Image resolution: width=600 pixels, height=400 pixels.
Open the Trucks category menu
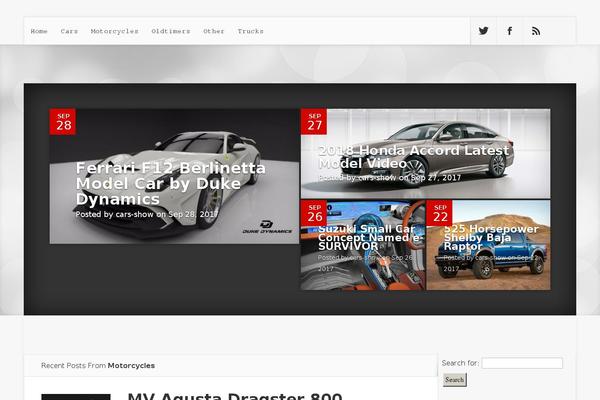(250, 31)
